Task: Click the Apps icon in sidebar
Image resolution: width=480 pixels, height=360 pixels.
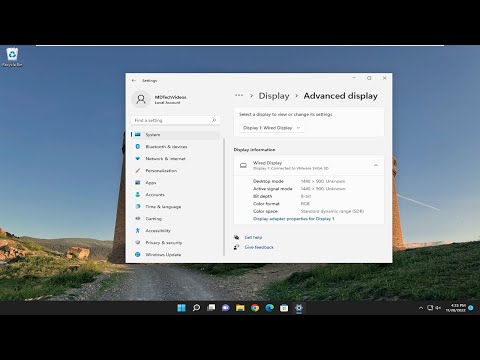Action: pyautogui.click(x=138, y=183)
